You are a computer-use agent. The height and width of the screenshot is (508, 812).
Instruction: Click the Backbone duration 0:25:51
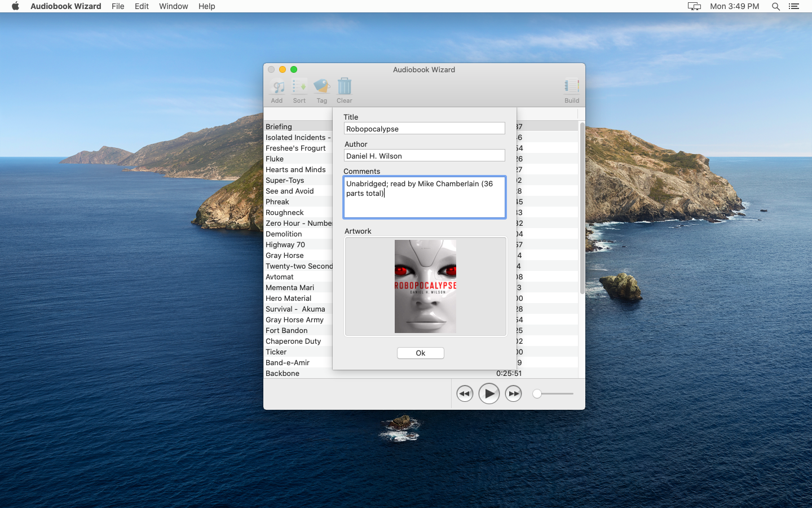tap(509, 373)
